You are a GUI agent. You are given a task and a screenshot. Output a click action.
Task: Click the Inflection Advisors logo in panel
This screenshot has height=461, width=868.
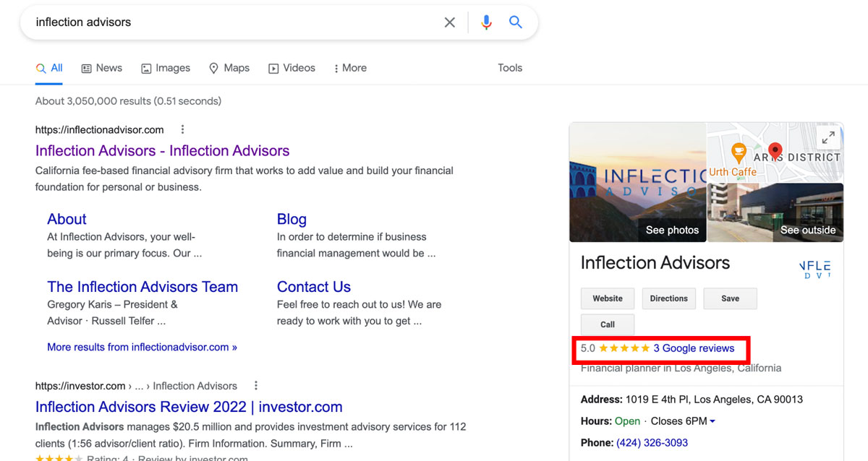click(814, 269)
